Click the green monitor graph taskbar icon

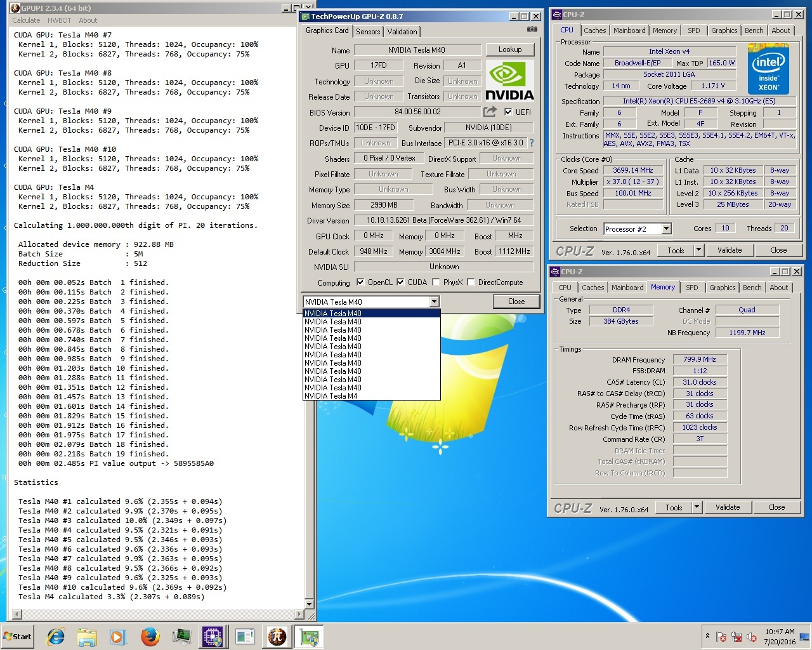point(181,636)
